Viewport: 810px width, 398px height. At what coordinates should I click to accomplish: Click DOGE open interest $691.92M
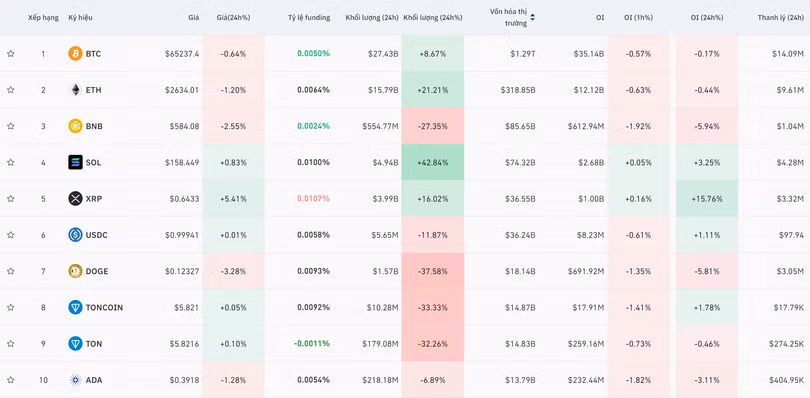(x=586, y=271)
